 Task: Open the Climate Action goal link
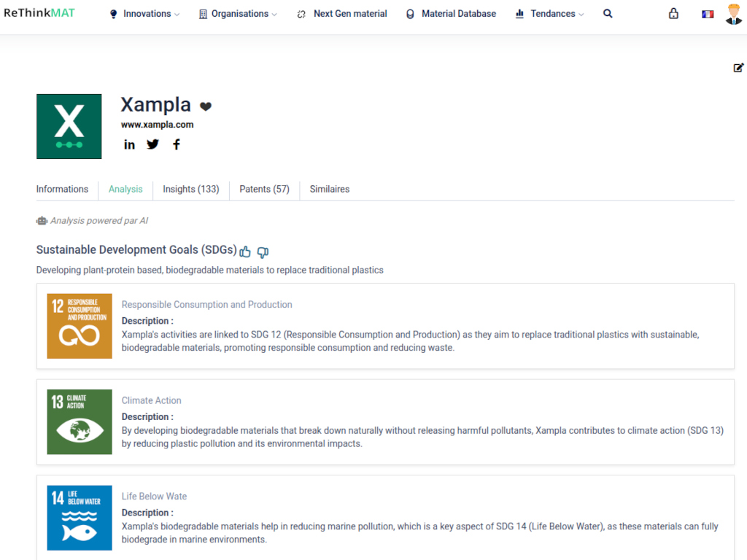152,400
